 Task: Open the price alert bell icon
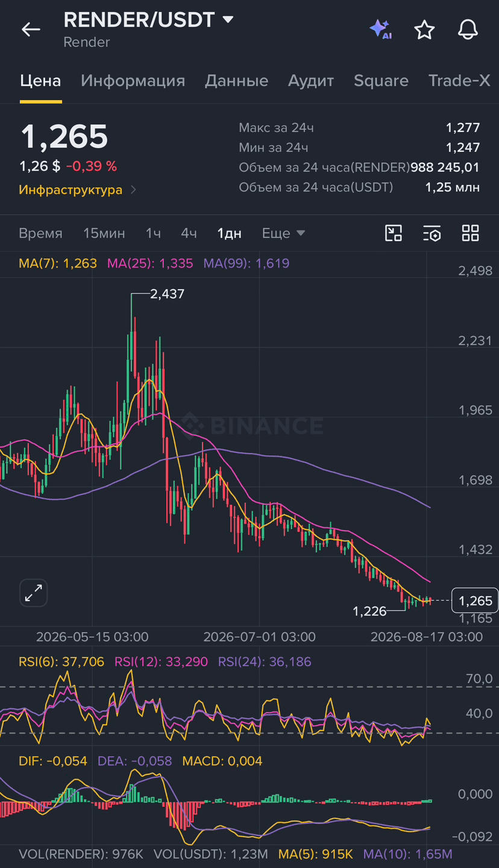click(468, 30)
